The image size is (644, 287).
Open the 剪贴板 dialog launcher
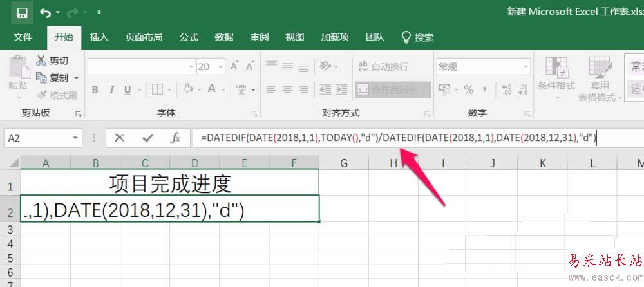[x=79, y=114]
